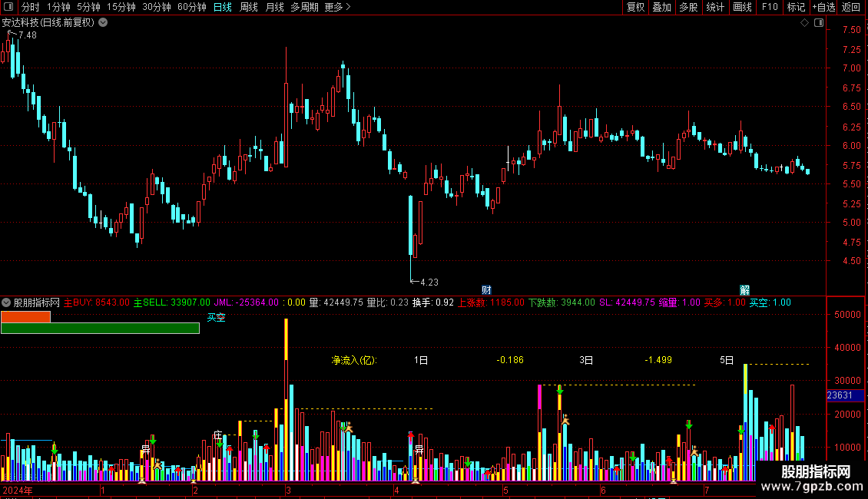
Task: Click the 叠加 overlay button
Action: (x=661, y=7)
